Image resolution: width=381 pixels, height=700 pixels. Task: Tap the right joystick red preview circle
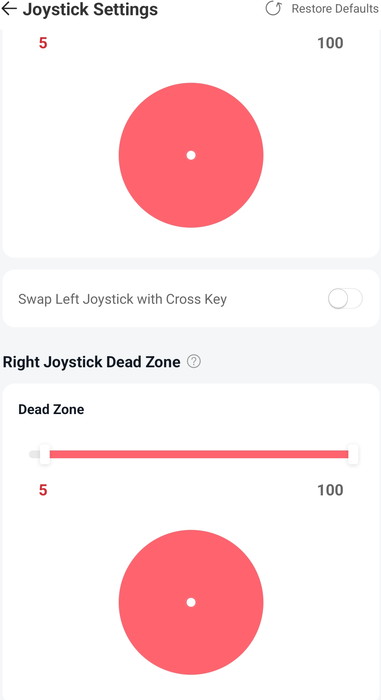[x=191, y=602]
